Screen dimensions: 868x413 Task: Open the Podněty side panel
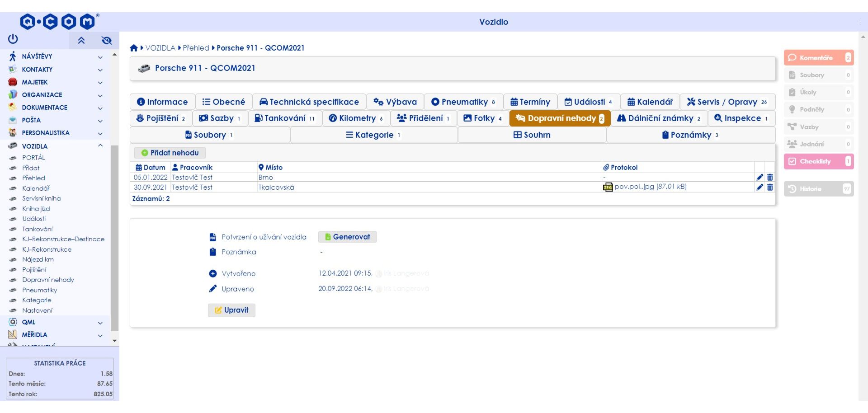pos(819,109)
